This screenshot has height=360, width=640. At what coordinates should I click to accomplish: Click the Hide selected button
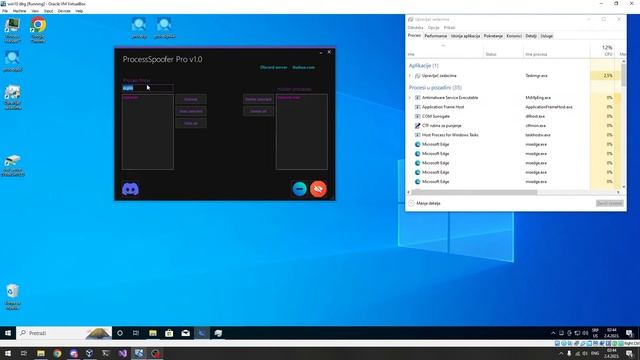pos(191,111)
